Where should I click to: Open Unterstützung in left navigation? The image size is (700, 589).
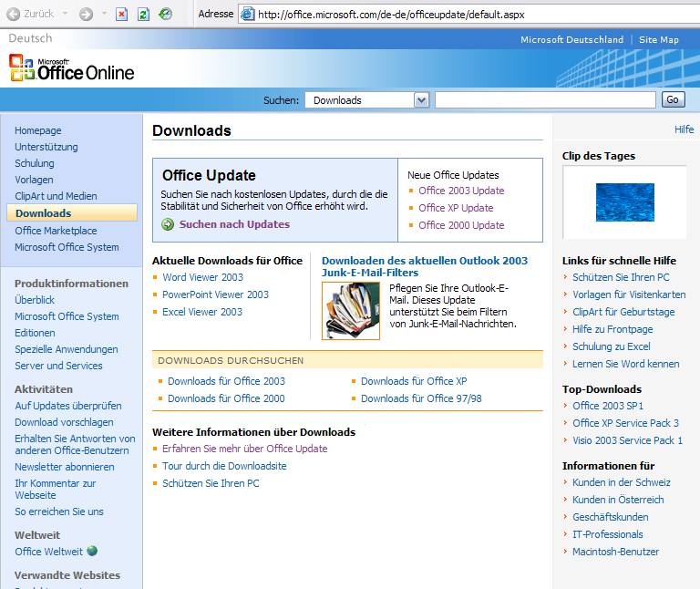46,147
